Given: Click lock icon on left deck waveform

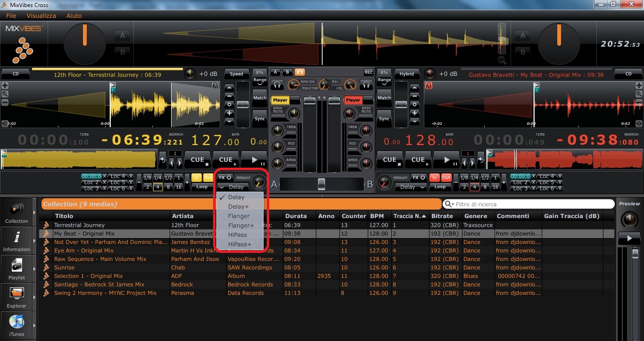Looking at the screenshot, I should pyautogui.click(x=215, y=86).
